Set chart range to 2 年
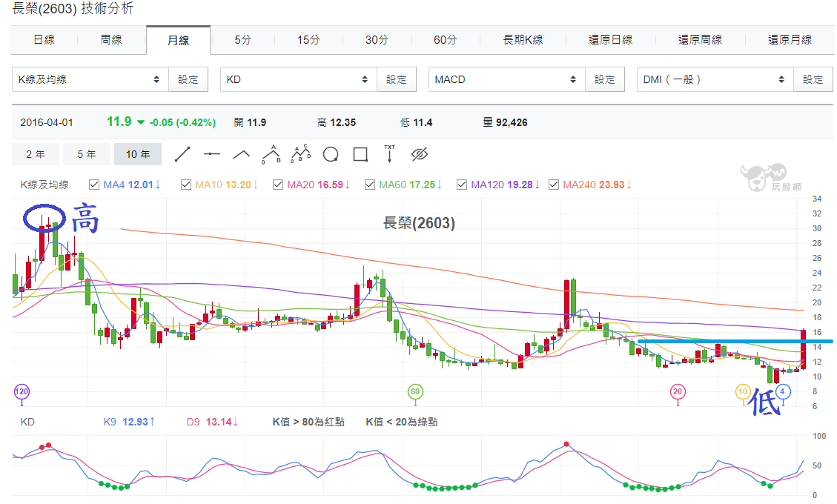The height and width of the screenshot is (504, 837). click(36, 154)
